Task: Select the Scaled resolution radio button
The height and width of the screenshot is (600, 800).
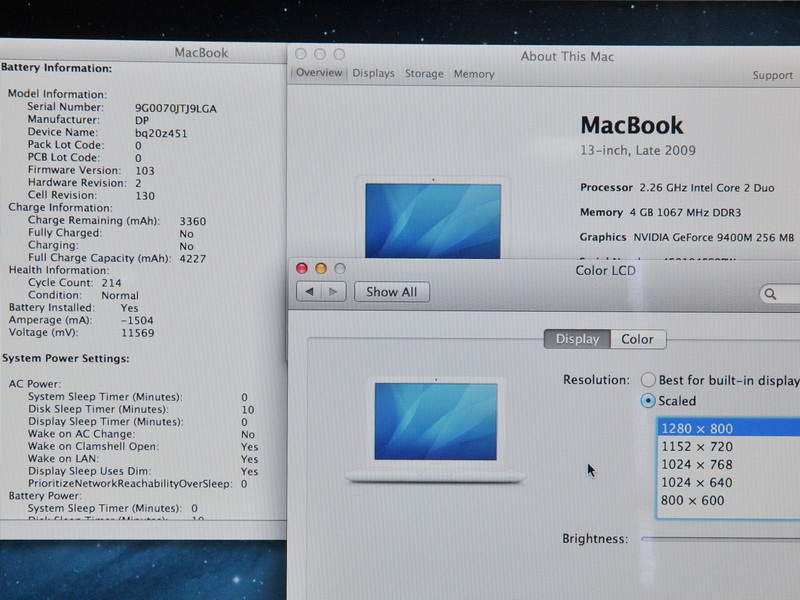Action: pyautogui.click(x=648, y=401)
